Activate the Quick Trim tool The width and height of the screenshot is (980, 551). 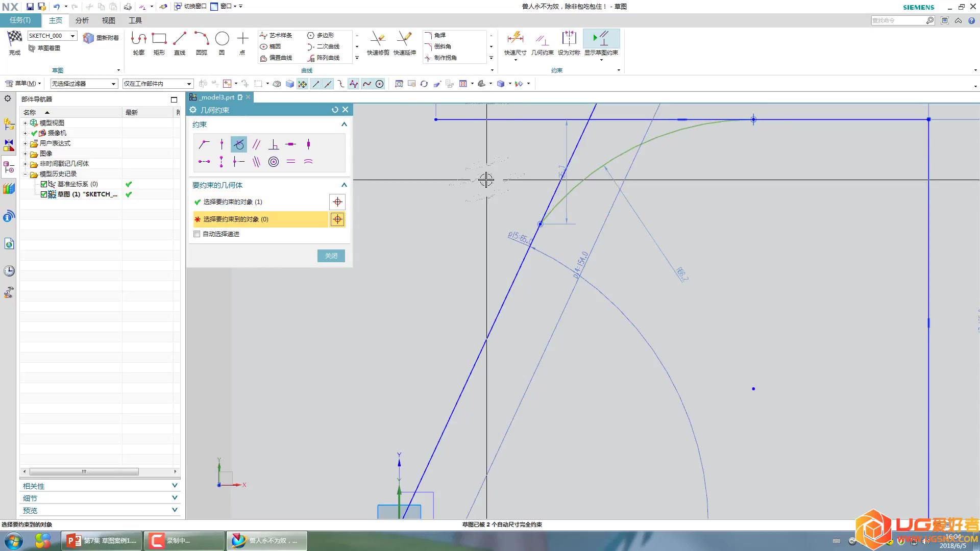tap(378, 40)
